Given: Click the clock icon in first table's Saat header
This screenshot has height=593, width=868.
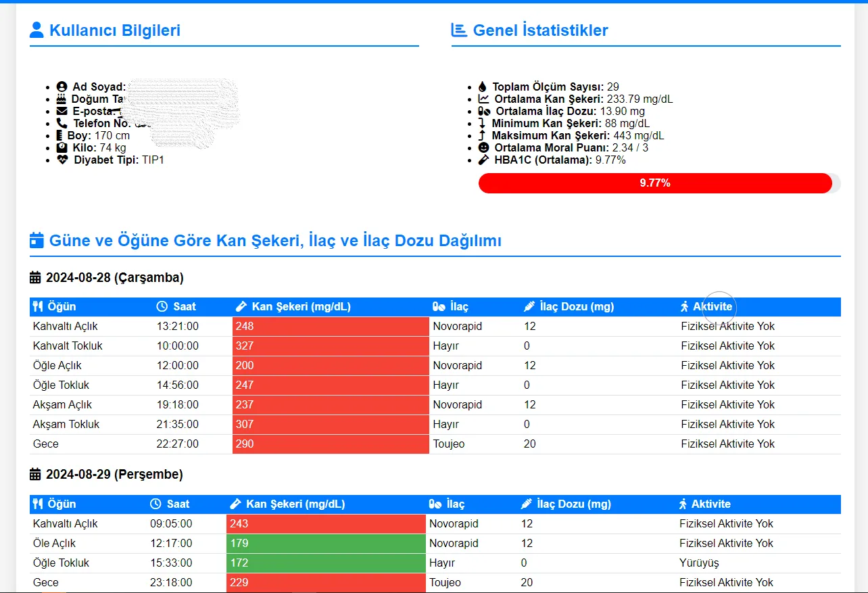Looking at the screenshot, I should [162, 307].
